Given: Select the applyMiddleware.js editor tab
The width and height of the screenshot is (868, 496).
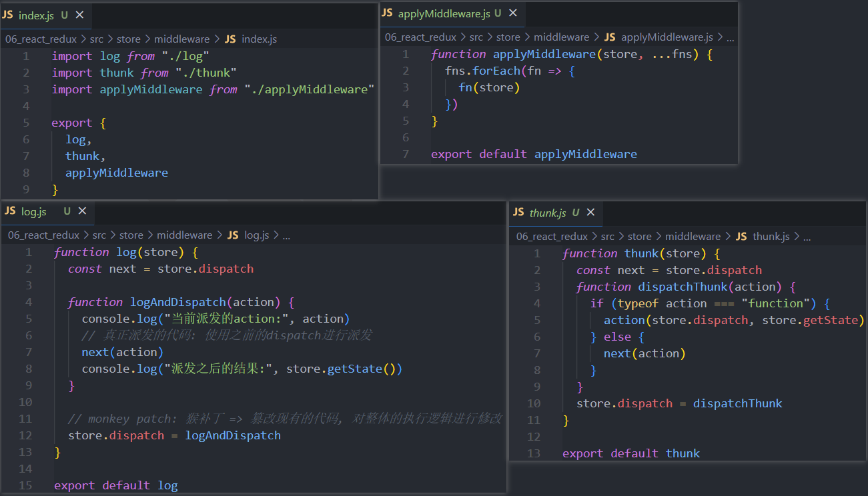Looking at the screenshot, I should coord(452,13).
